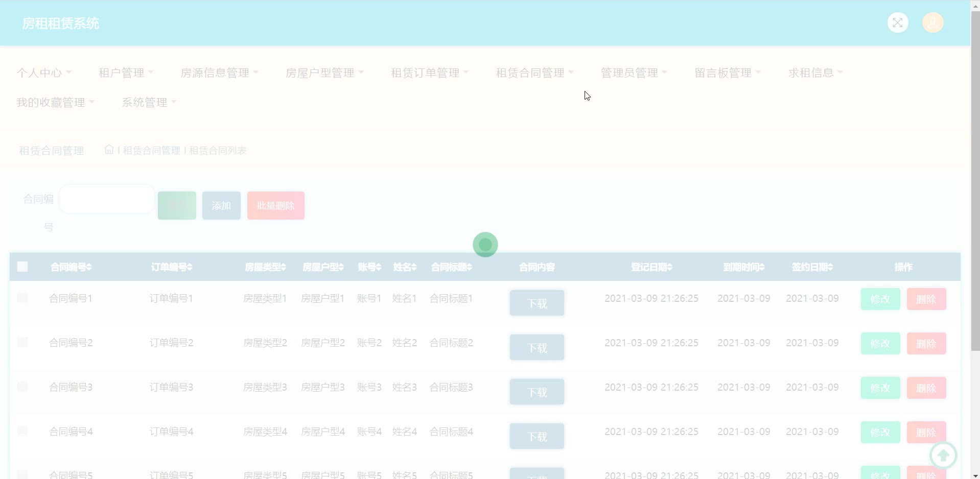This screenshot has height=479, width=980.
Task: Tick the checkbox for row 合同编号1
Action: (22, 298)
